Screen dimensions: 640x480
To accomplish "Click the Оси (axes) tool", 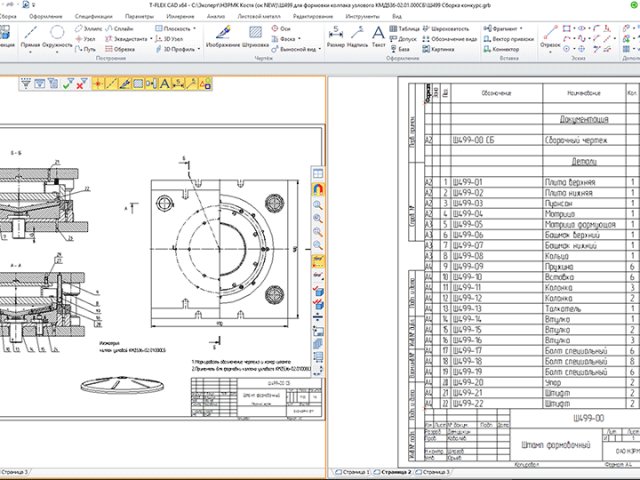I will point(281,29).
